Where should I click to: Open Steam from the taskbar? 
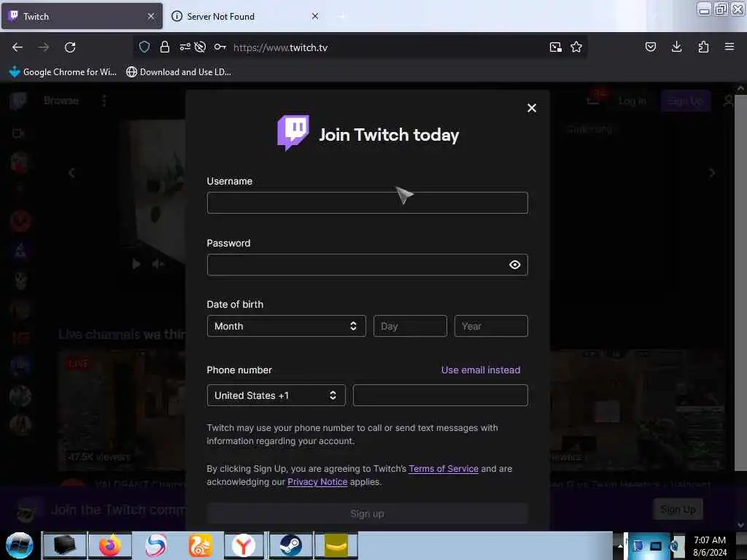tap(290, 545)
